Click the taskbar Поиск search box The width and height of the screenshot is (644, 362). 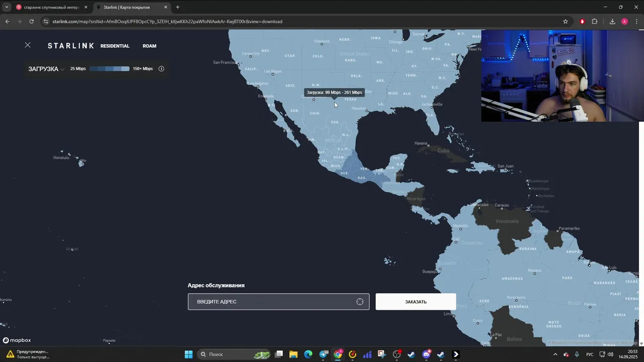(234, 354)
